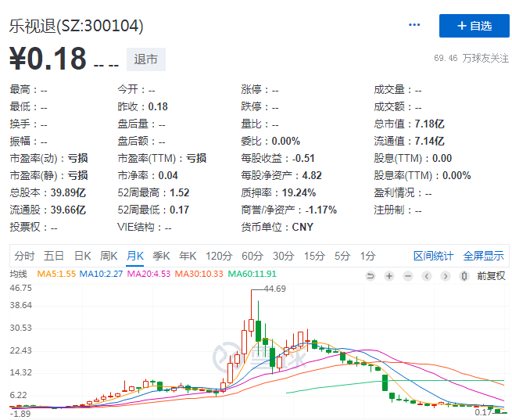
Task: Add stock with 自选 button
Action: coord(474,26)
